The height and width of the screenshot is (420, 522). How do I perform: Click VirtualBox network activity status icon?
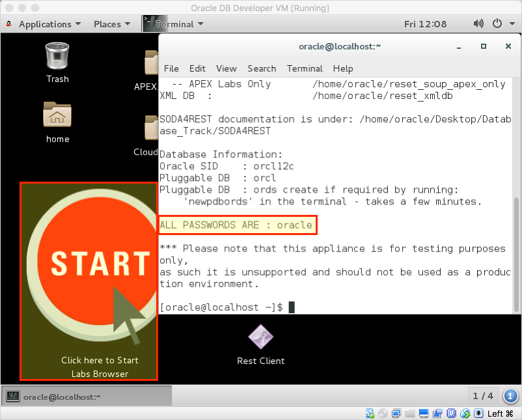click(370, 413)
